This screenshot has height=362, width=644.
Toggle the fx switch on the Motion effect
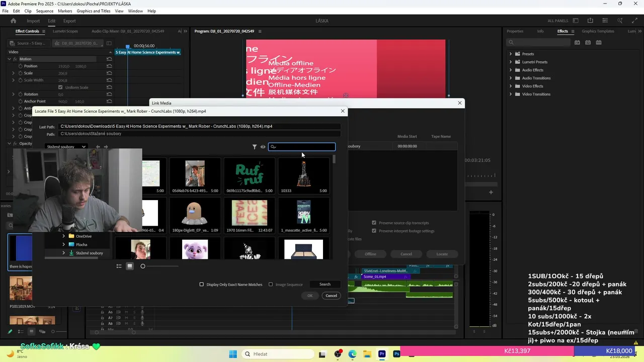(x=14, y=59)
